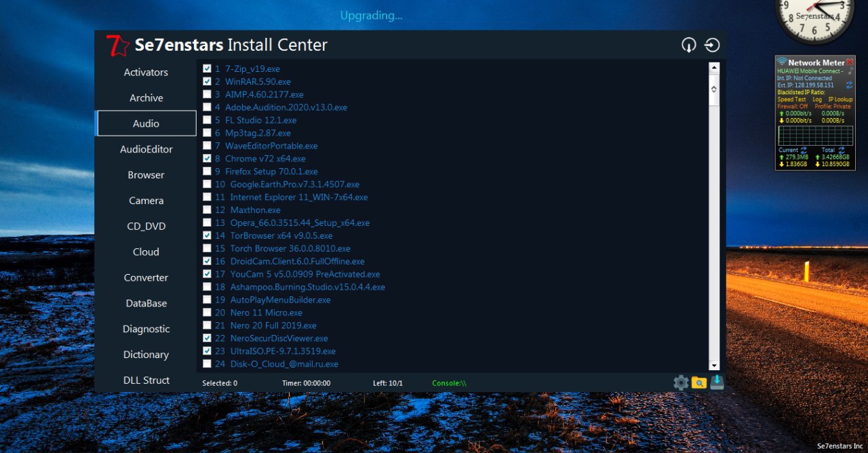
Task: Open the CD_DVD category
Action: coord(146,226)
